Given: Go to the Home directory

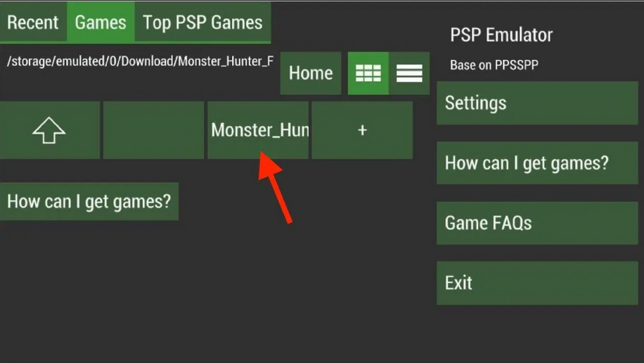Looking at the screenshot, I should [311, 73].
